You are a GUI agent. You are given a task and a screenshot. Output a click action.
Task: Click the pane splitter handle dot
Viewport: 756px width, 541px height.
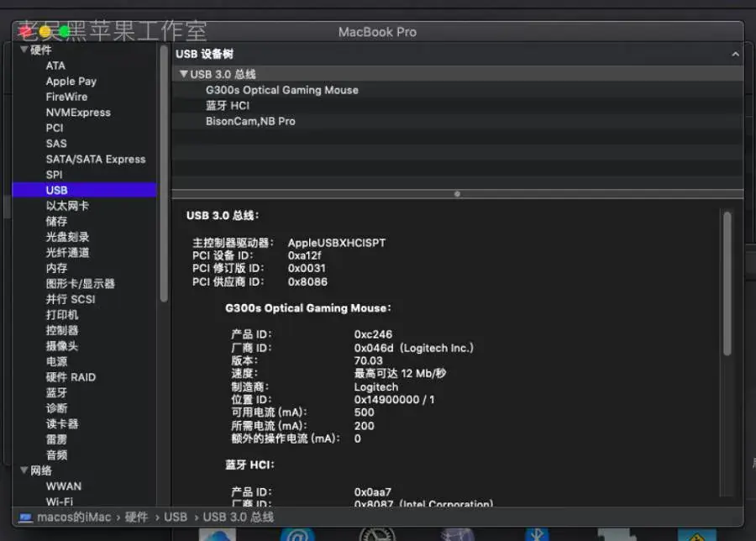click(457, 194)
